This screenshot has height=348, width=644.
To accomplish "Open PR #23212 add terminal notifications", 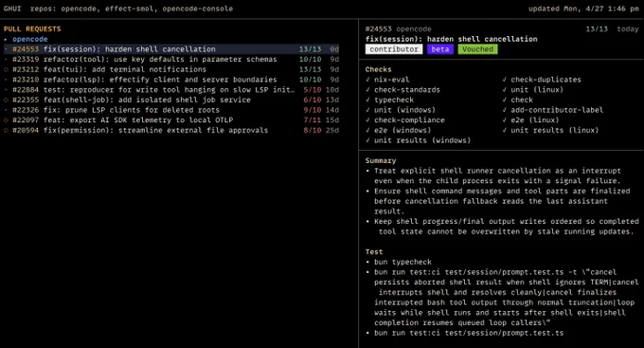I will 171,69.
